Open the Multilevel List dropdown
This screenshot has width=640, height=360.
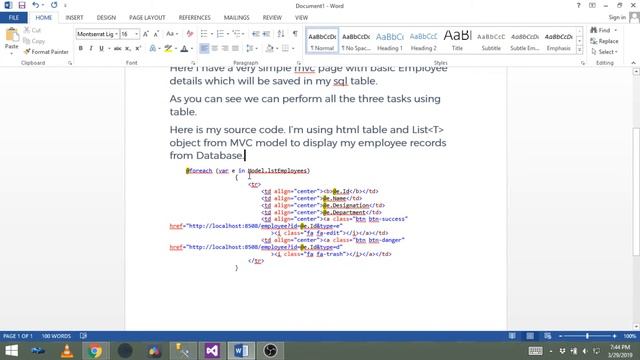(x=244, y=34)
